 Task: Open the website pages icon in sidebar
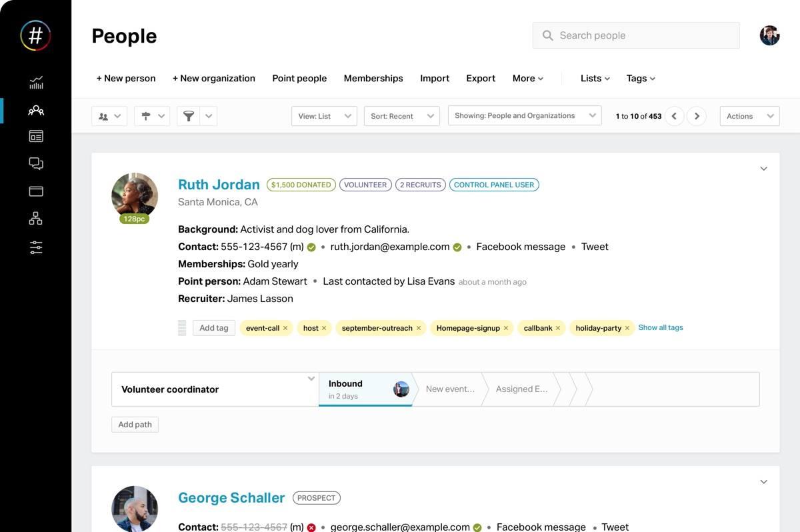pyautogui.click(x=35, y=137)
